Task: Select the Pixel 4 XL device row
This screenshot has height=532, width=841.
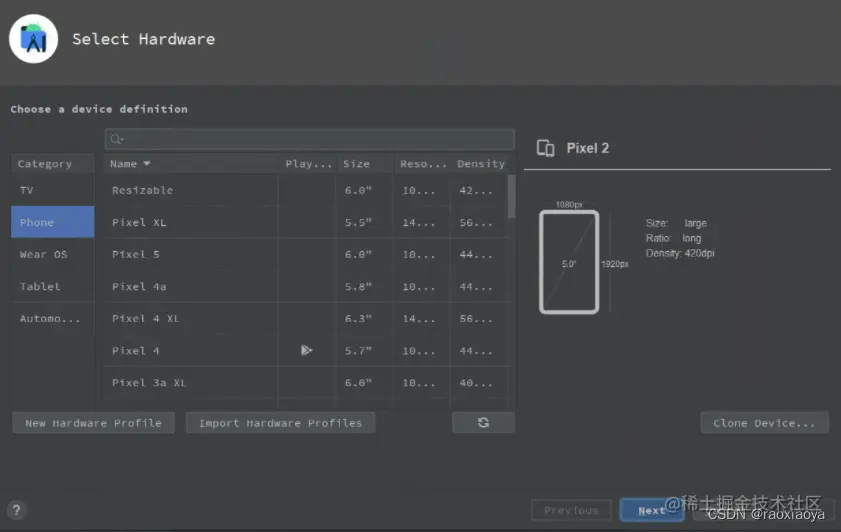Action: pyautogui.click(x=306, y=319)
